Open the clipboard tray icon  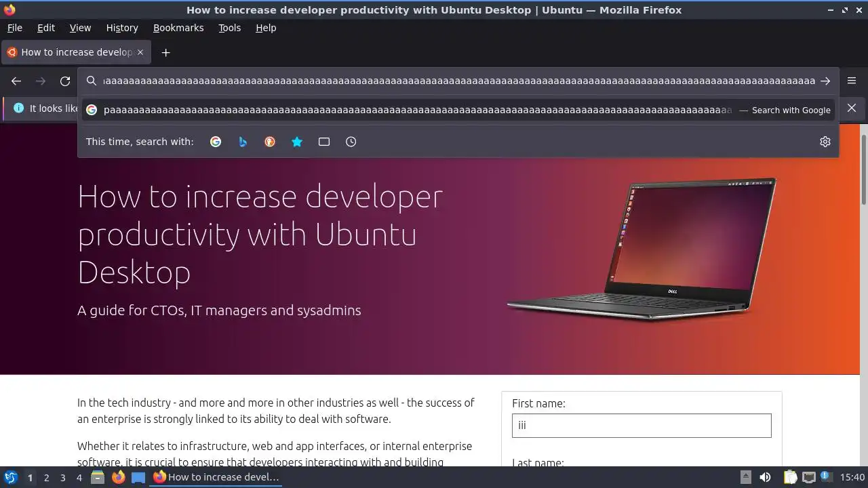[790, 477]
